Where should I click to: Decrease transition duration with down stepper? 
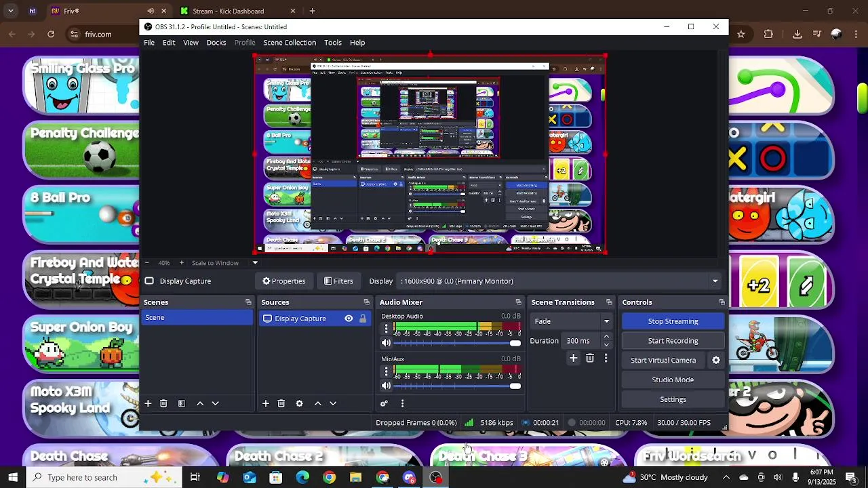pyautogui.click(x=606, y=345)
